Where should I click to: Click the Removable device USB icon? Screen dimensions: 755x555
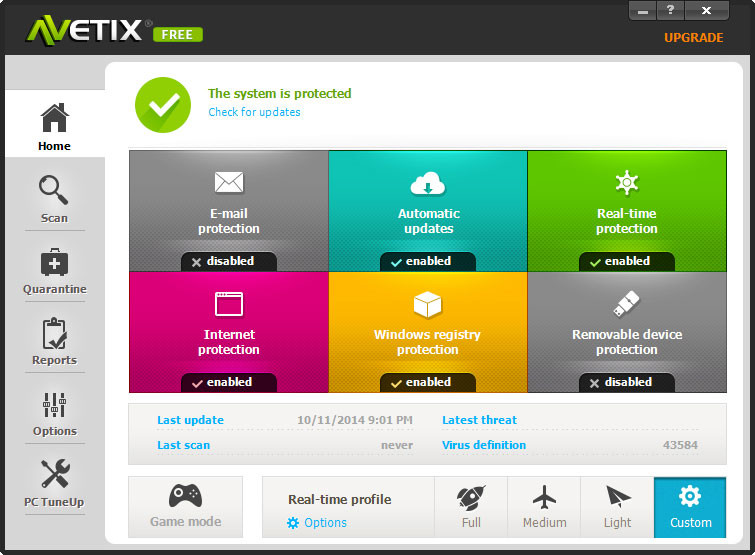pos(626,304)
